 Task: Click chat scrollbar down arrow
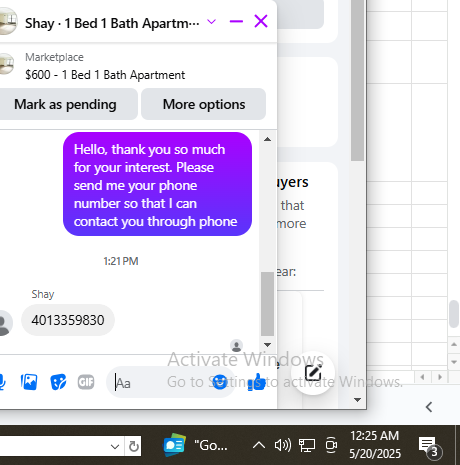click(x=267, y=345)
